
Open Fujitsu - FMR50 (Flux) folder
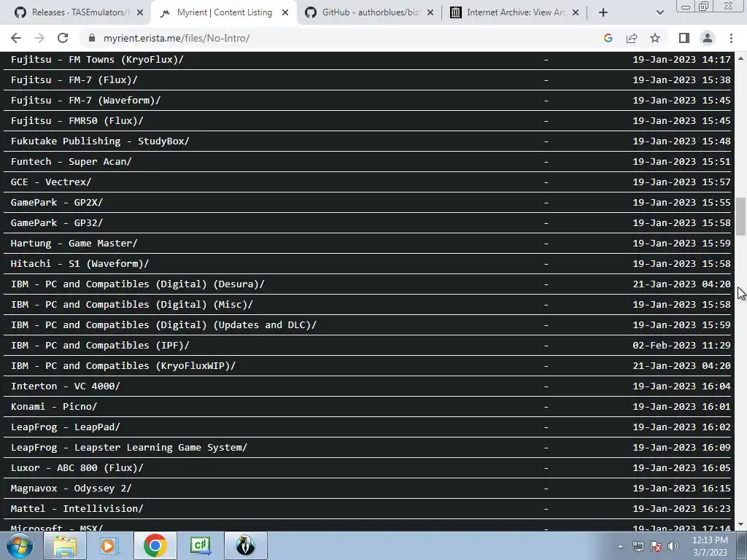pos(77,121)
